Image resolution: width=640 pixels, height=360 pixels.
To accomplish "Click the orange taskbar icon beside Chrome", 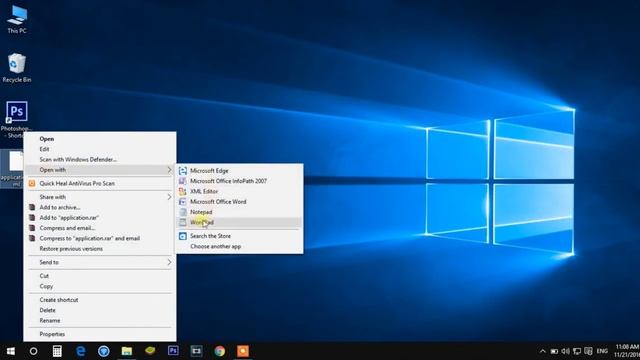I will [x=243, y=351].
